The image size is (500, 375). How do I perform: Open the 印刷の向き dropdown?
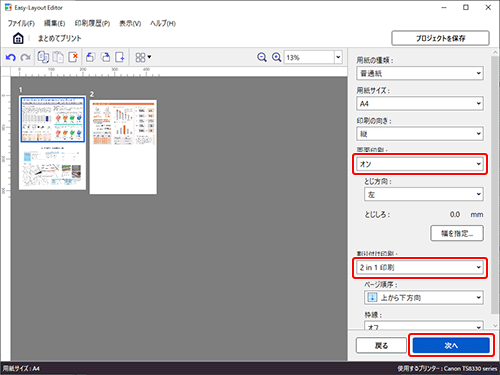(x=420, y=134)
